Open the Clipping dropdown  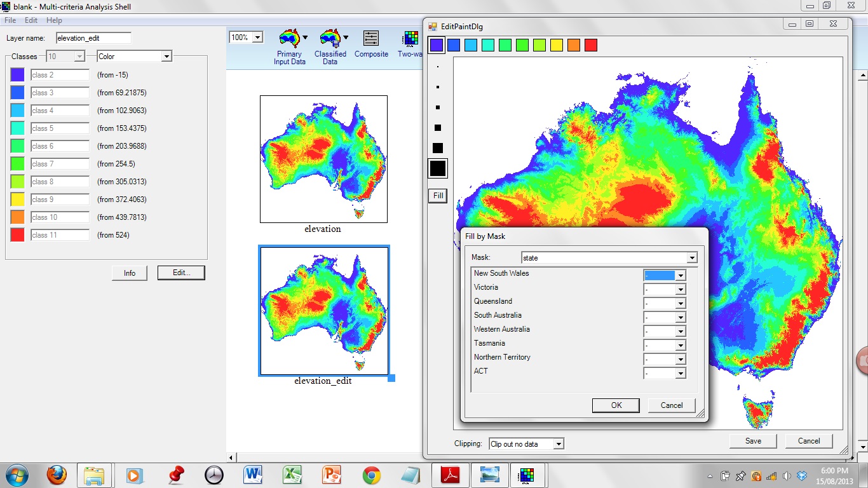click(558, 444)
